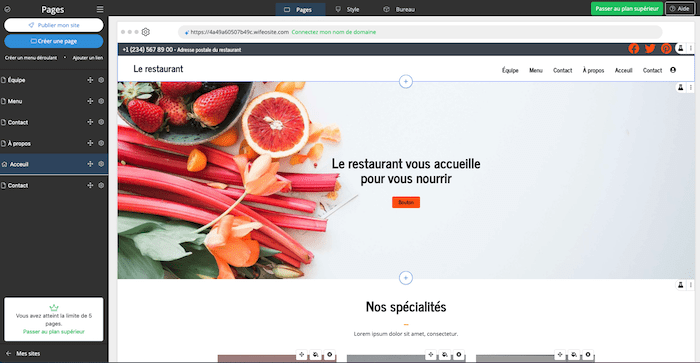Add a block below the hero image with plus

tap(405, 278)
